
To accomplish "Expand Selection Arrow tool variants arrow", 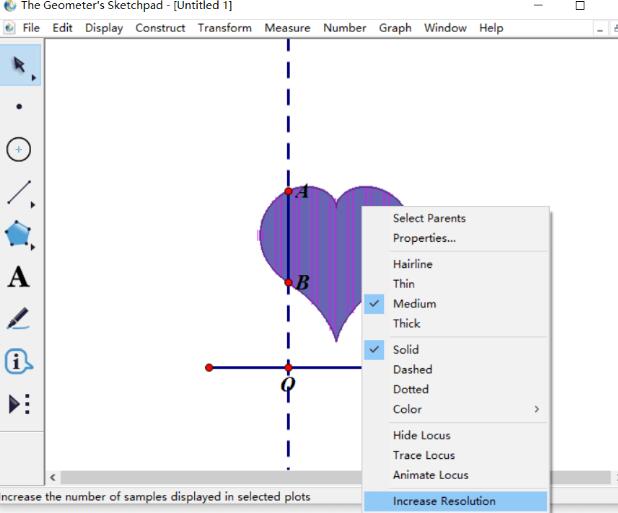I will pyautogui.click(x=34, y=78).
